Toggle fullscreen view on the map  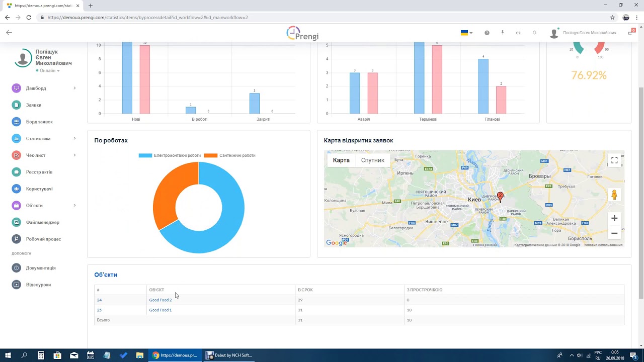point(614,160)
